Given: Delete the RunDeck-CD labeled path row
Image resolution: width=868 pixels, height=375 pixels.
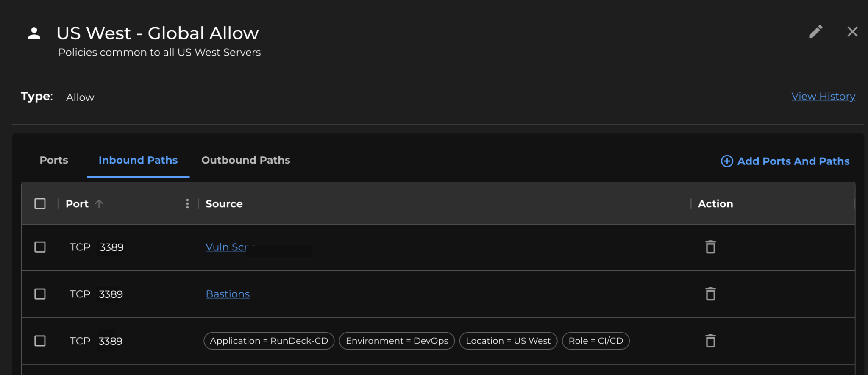Looking at the screenshot, I should [x=710, y=341].
